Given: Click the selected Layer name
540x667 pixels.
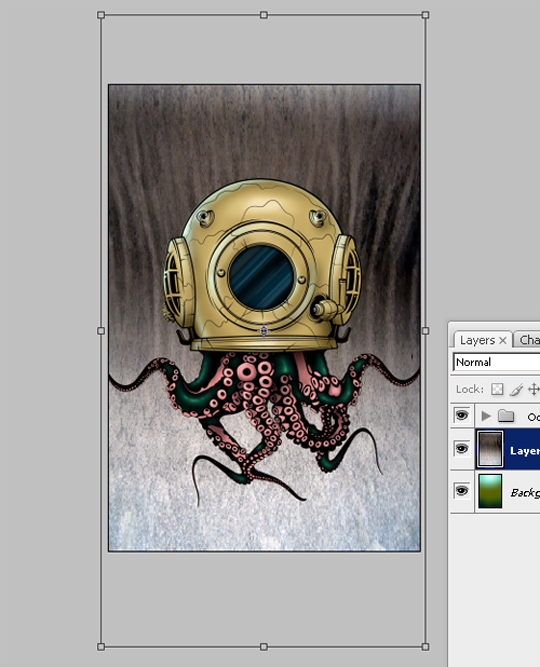Looking at the screenshot, I should [x=525, y=450].
